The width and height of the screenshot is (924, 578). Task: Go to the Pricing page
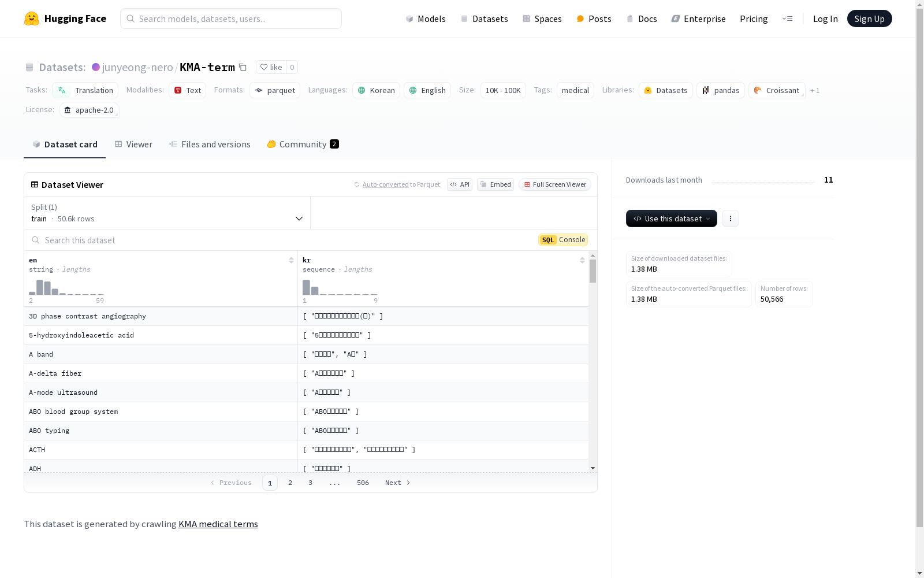point(754,18)
